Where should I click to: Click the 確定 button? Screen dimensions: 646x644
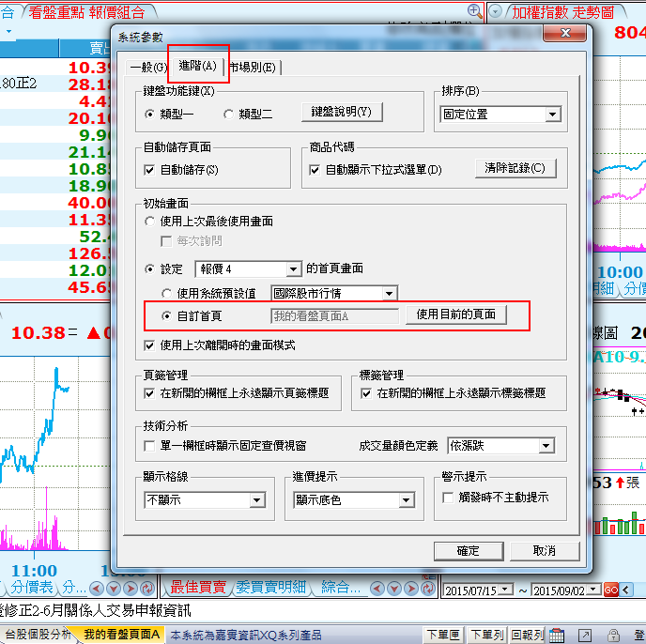click(x=468, y=551)
